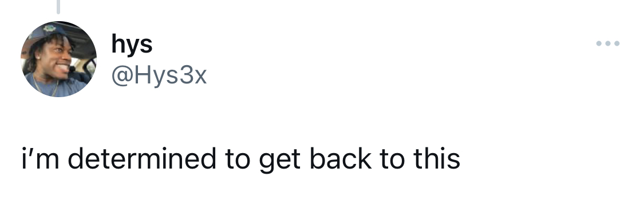The width and height of the screenshot is (644, 208).
Task: Click the cap in the profile photo
Action: pyautogui.click(x=49, y=31)
